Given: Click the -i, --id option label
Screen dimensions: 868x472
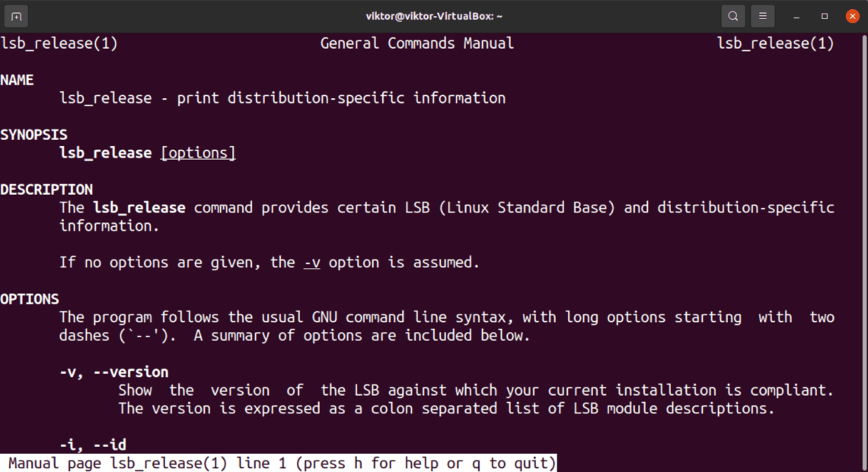Looking at the screenshot, I should (x=92, y=444).
